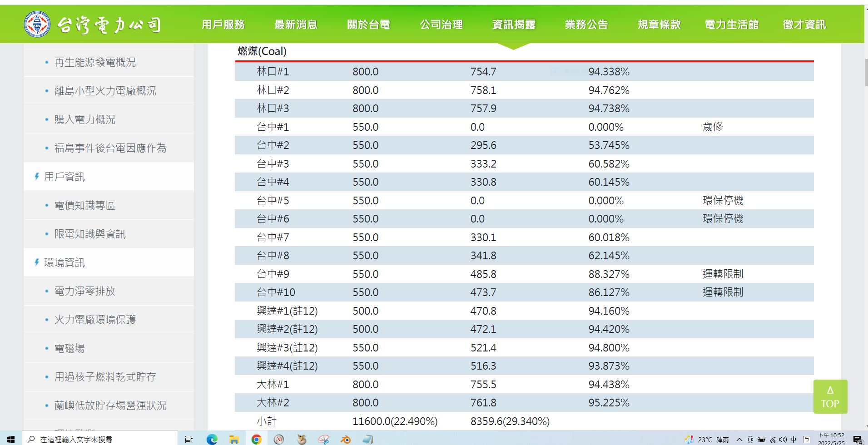
Task: Click the 小計 total 11600.0(22.490%)
Action: tap(395, 421)
